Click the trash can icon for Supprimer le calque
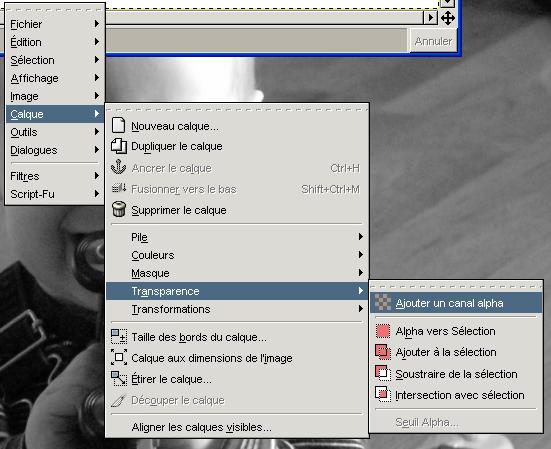The image size is (551, 449). coord(119,209)
